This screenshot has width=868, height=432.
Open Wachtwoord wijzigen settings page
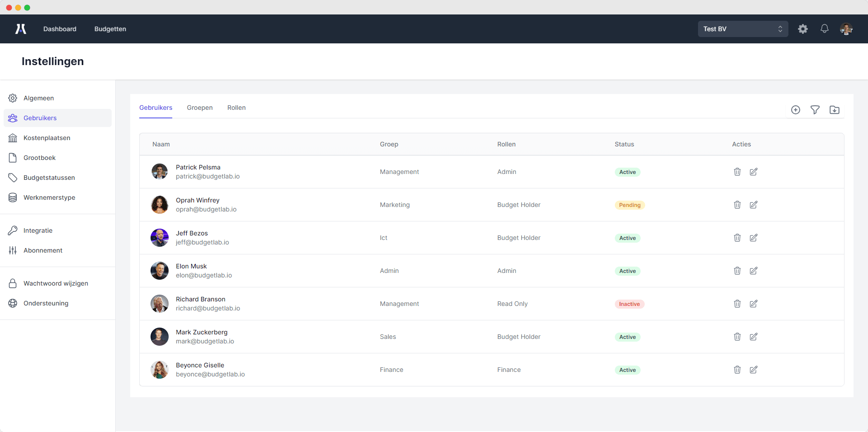56,283
